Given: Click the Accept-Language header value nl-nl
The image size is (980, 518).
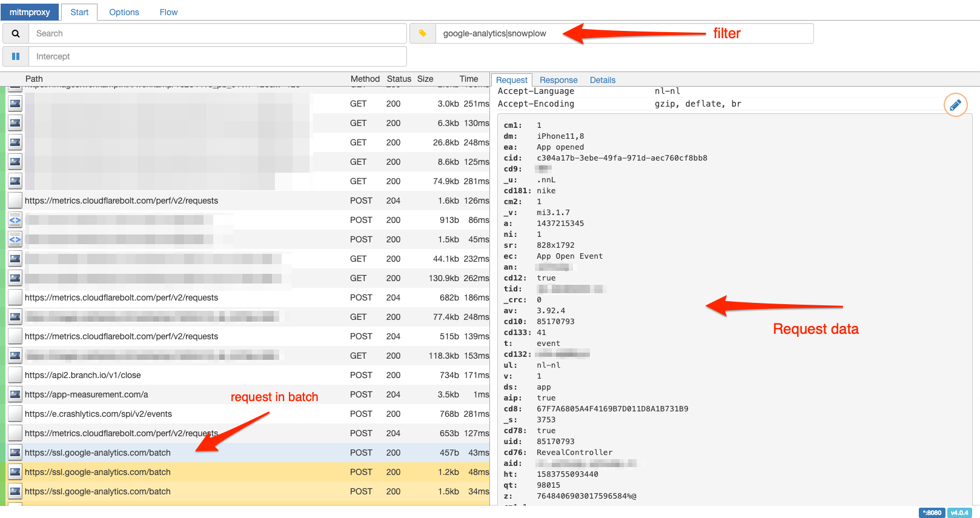Looking at the screenshot, I should (667, 91).
